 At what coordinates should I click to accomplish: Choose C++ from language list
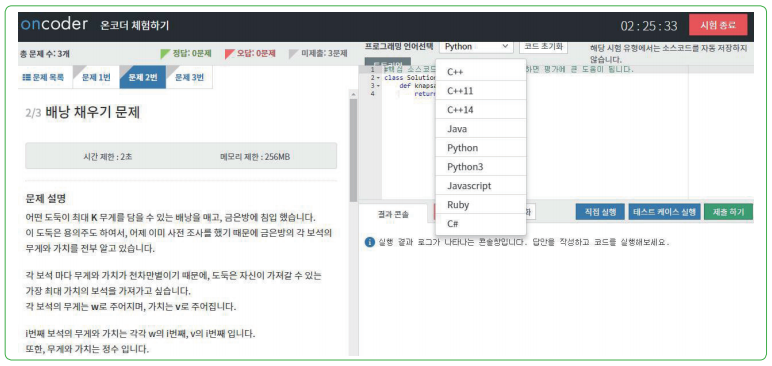pyautogui.click(x=481, y=72)
